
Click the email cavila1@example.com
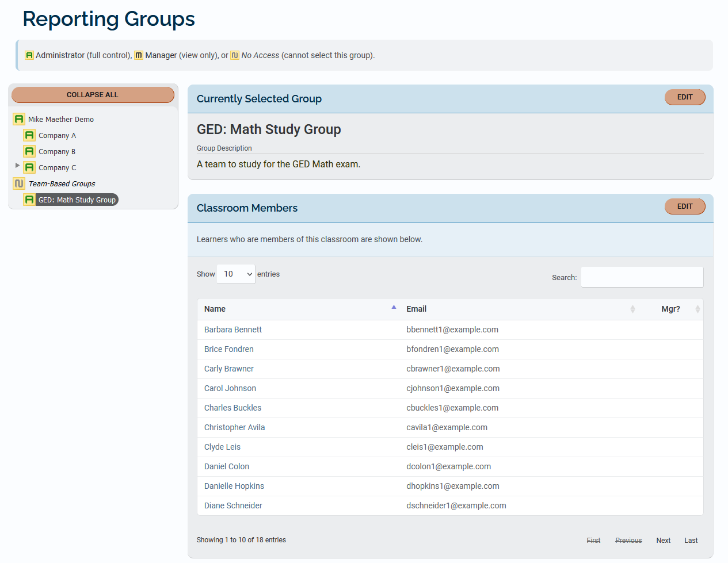point(447,427)
